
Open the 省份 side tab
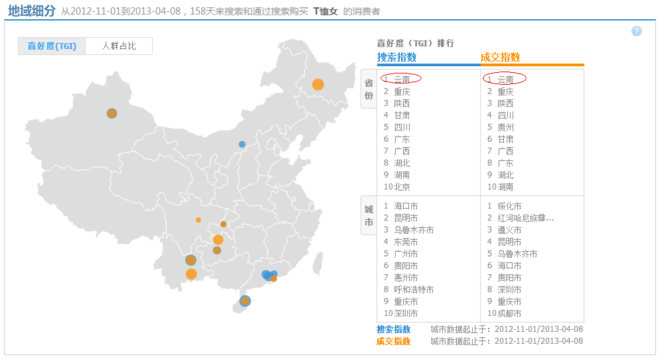369,89
